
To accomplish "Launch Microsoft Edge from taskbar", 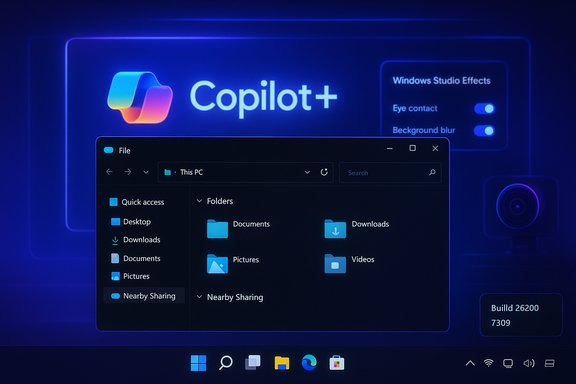I will [x=309, y=363].
